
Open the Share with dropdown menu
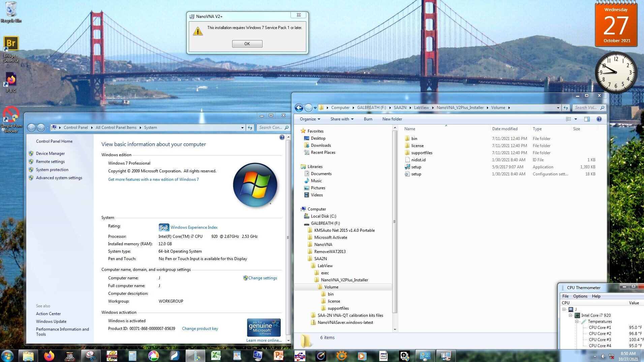342,119
